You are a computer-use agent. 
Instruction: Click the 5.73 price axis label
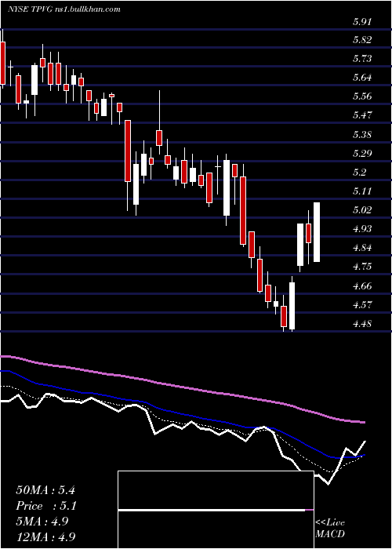pos(361,59)
